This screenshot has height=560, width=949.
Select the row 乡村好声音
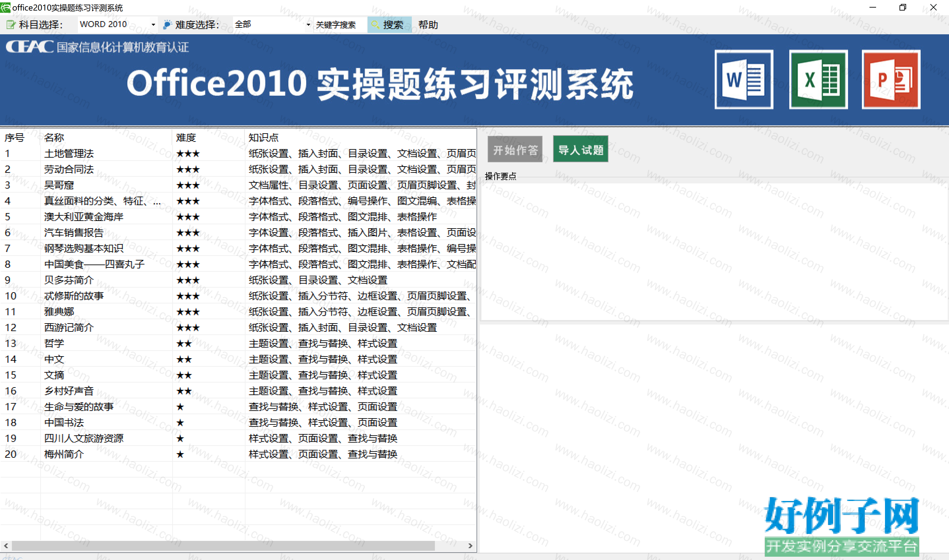tap(238, 391)
